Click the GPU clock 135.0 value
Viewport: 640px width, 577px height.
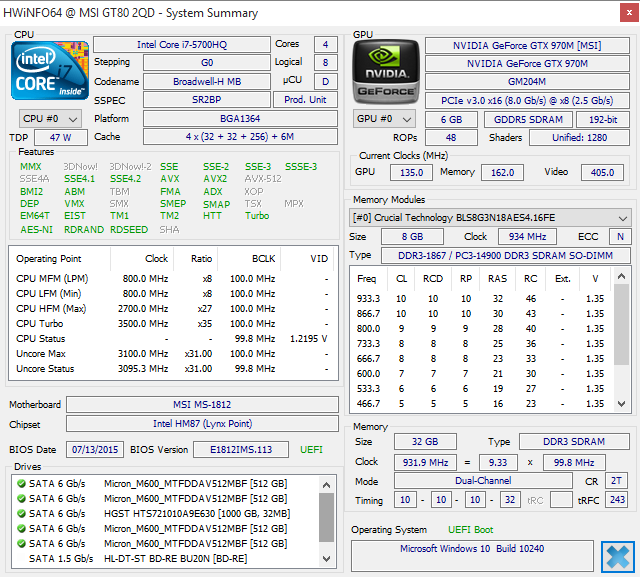[411, 172]
